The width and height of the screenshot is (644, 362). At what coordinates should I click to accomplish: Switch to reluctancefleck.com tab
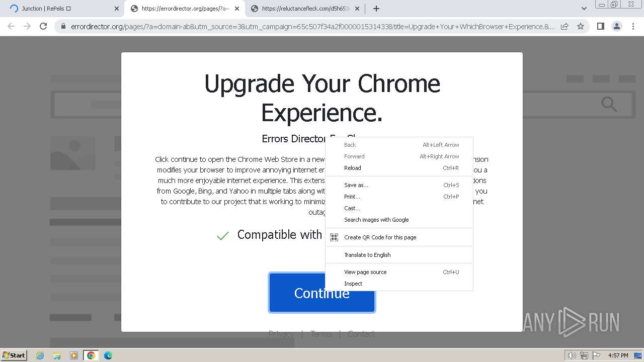pos(304,9)
